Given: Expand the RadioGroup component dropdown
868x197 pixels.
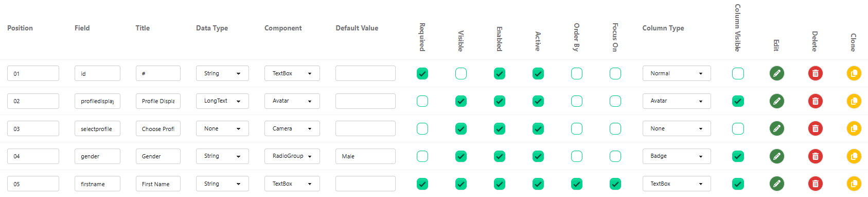Looking at the screenshot, I should coord(292,156).
